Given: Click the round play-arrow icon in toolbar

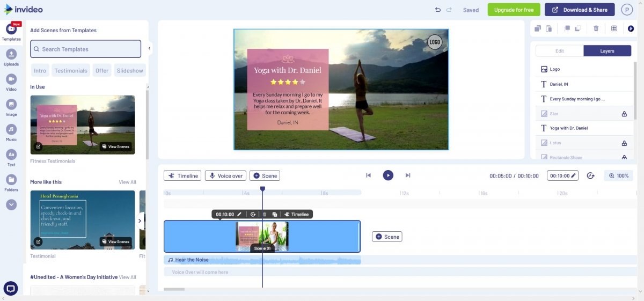Looking at the screenshot, I should click(x=631, y=28).
